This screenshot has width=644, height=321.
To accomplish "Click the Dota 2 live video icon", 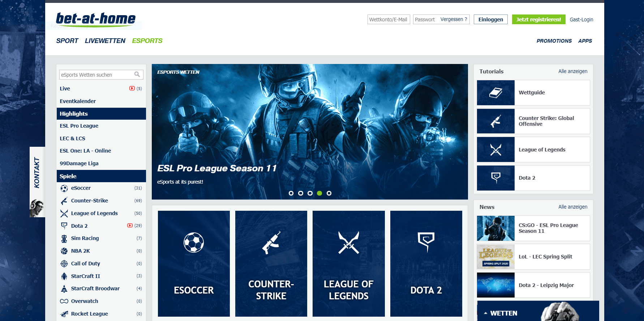I will click(130, 226).
